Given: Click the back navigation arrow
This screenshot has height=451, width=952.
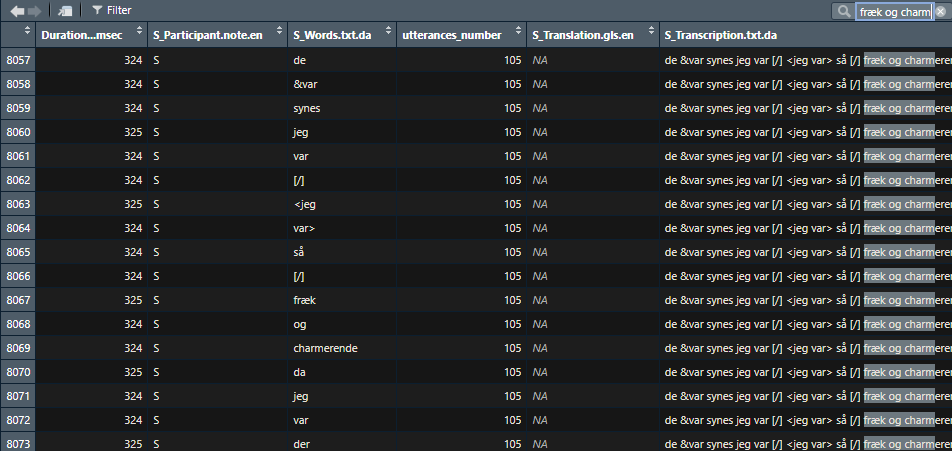Looking at the screenshot, I should [17, 10].
